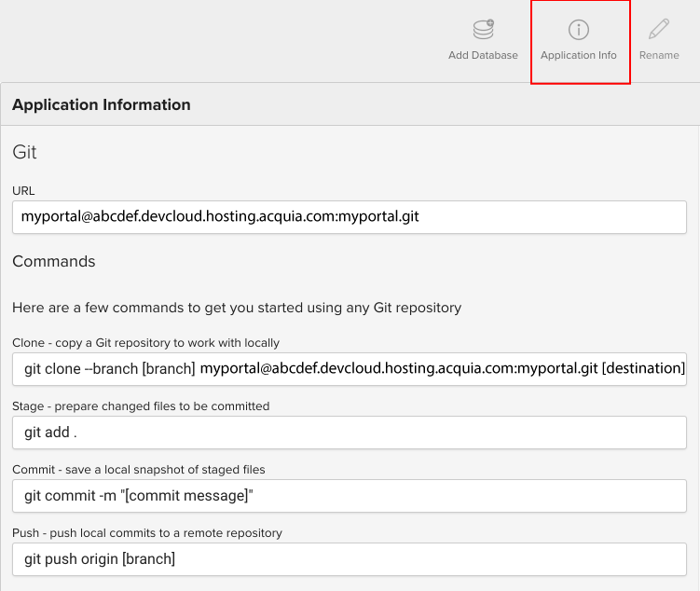This screenshot has height=591, width=700.
Task: Open the Application Info circled-i icon
Action: click(579, 30)
